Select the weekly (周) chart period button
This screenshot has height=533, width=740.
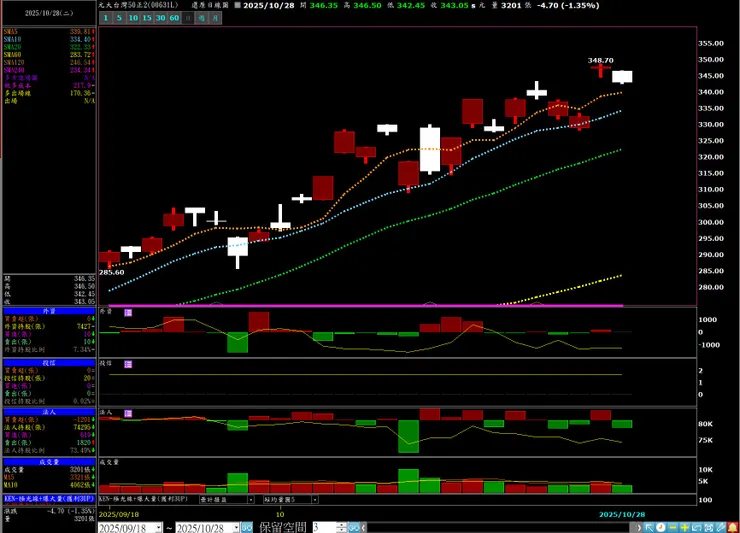(x=202, y=18)
